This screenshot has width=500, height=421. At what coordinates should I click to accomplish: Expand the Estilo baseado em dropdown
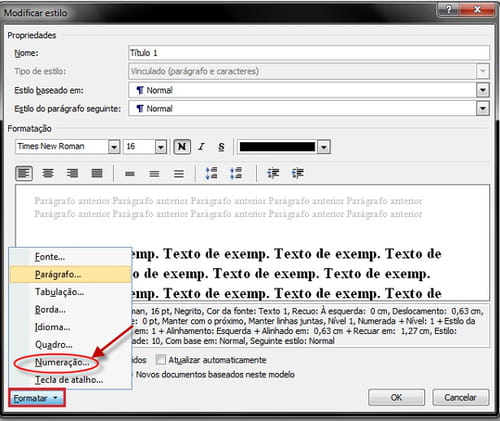[x=483, y=90]
